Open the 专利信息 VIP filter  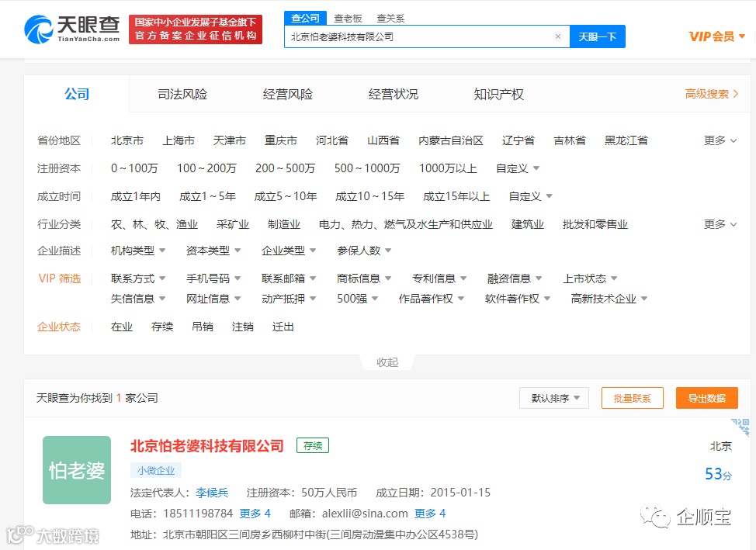point(439,278)
